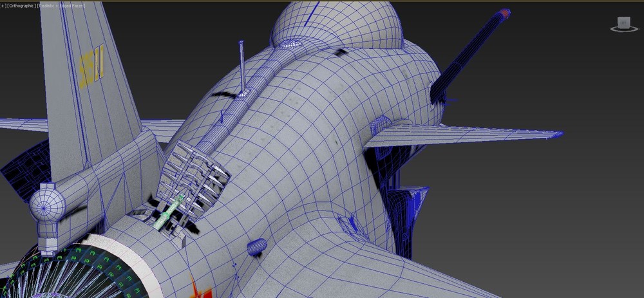Click the ViewCube cube face

click(623, 22)
